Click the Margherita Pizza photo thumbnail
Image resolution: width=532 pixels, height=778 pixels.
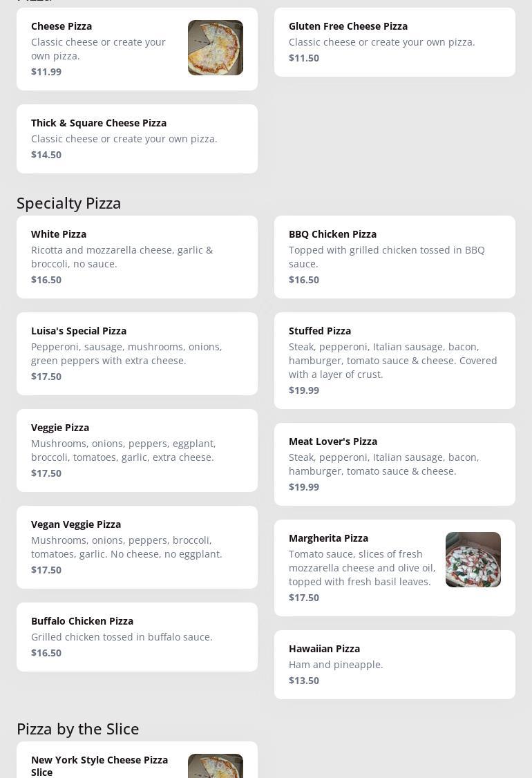click(x=473, y=560)
